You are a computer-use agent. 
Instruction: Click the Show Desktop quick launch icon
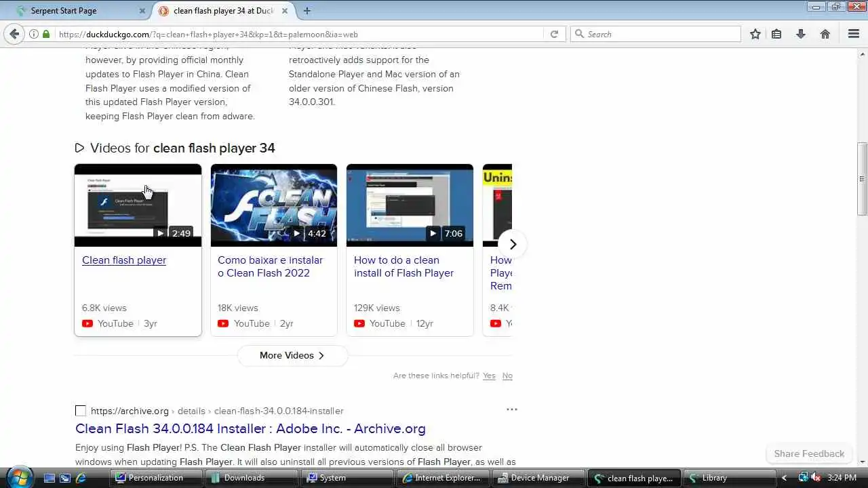point(49,478)
